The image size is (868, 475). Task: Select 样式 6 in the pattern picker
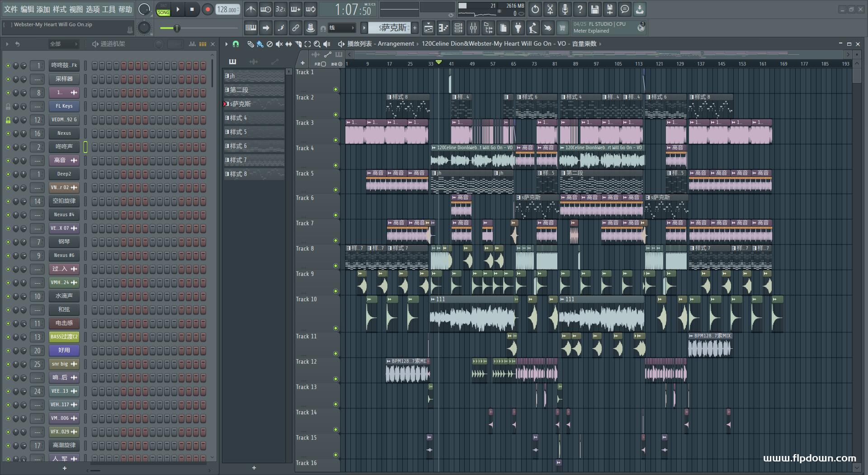click(x=254, y=146)
